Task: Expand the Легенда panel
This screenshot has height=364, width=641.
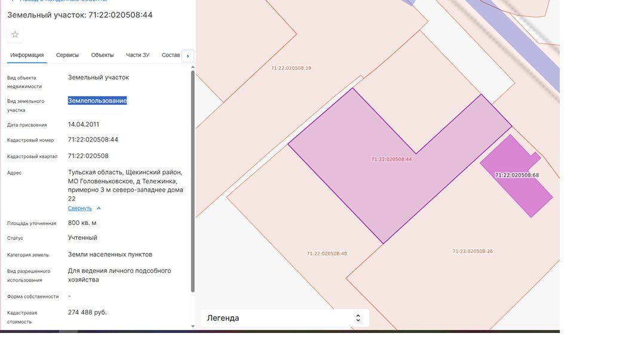Action: click(284, 318)
